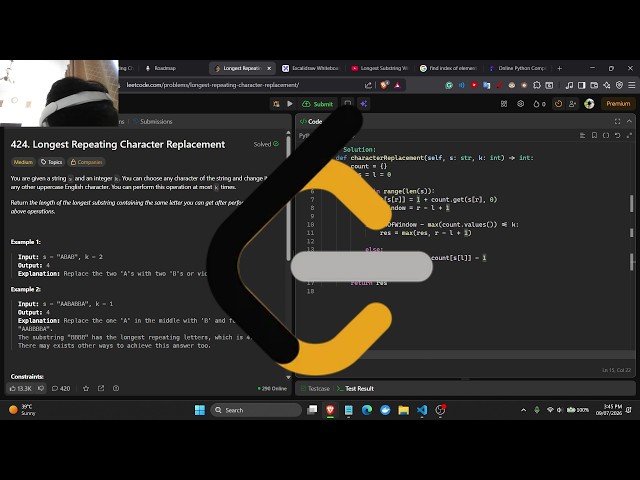Open Microsoft Edge from the taskbar
The width and height of the screenshot is (640, 480).
pos(367,410)
